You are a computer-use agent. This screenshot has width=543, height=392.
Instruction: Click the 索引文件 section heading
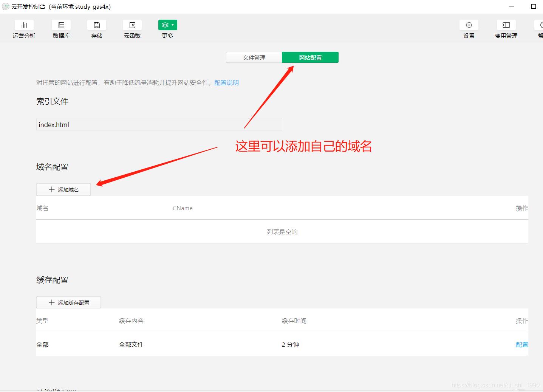pyautogui.click(x=52, y=101)
